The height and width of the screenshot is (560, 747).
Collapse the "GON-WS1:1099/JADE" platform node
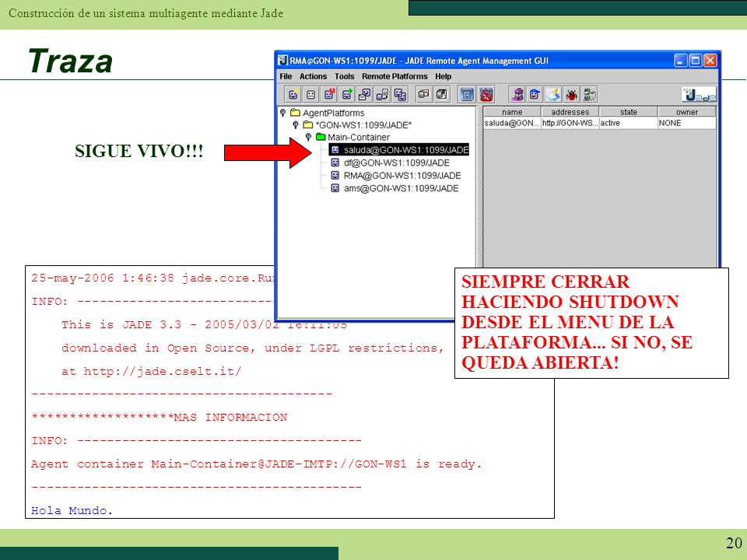point(296,124)
